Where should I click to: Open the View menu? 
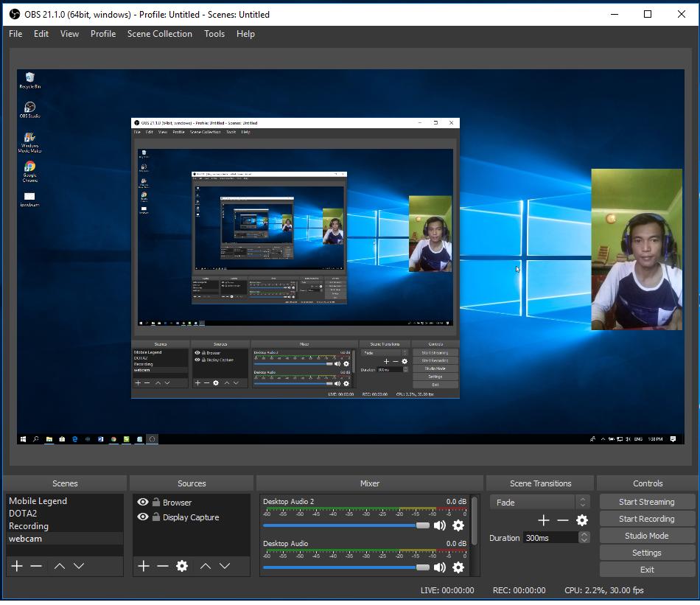[70, 34]
